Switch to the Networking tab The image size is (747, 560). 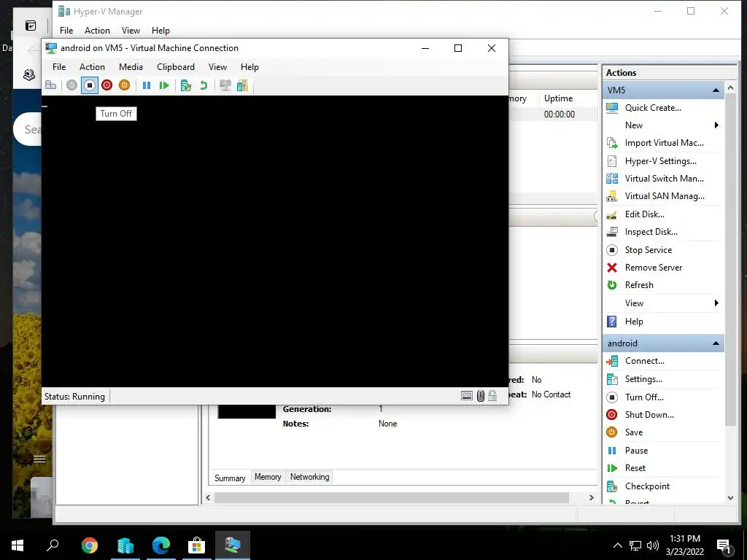click(309, 477)
